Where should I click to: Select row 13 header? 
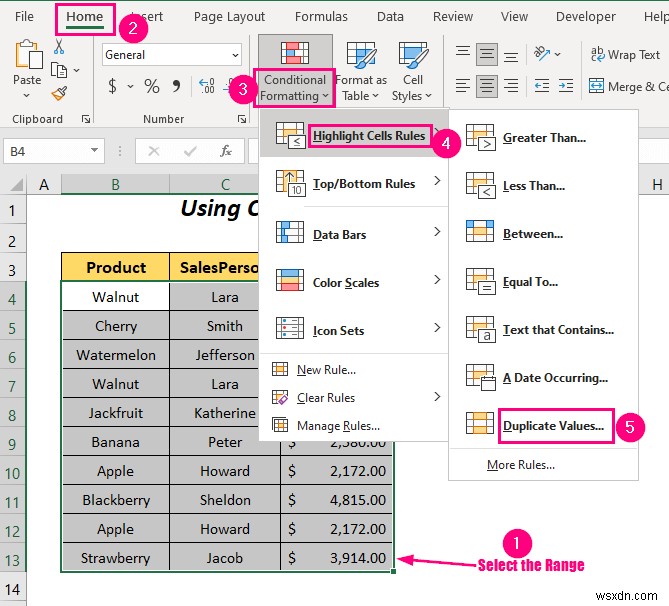point(13,559)
